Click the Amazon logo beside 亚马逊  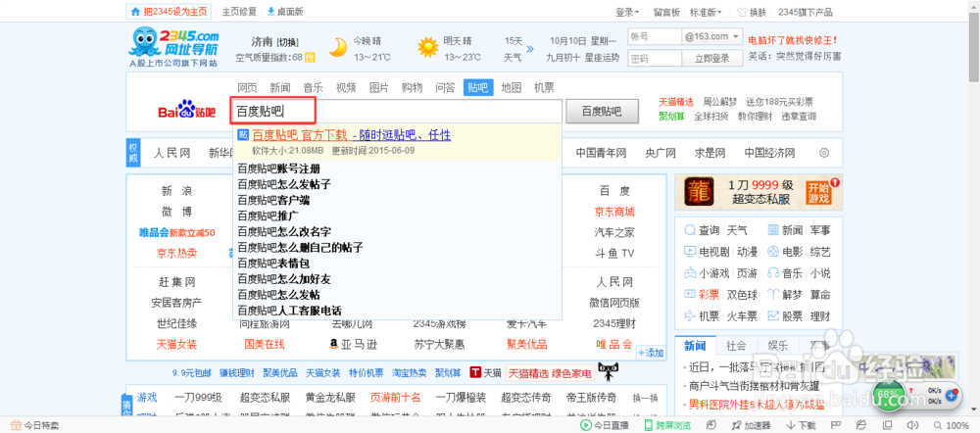point(334,344)
